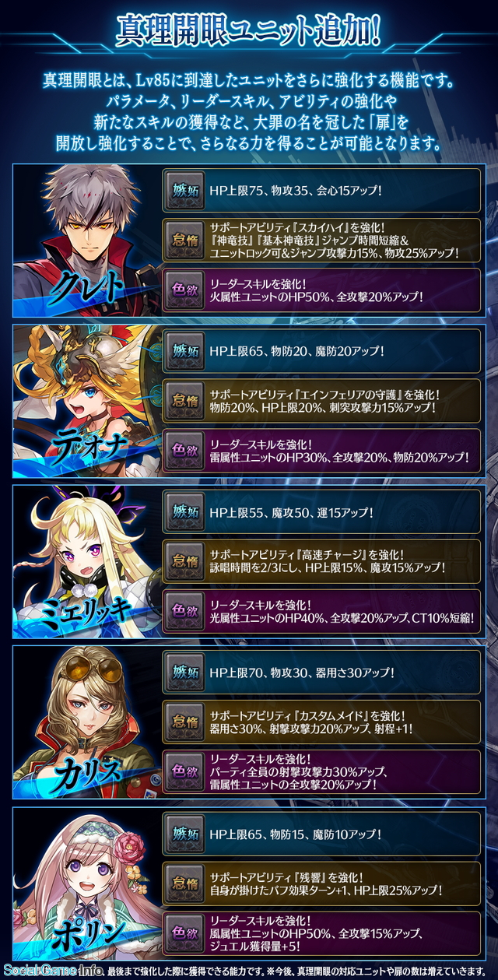Select Charis character portrait
The height and width of the screenshot is (980, 498).
(x=84, y=722)
